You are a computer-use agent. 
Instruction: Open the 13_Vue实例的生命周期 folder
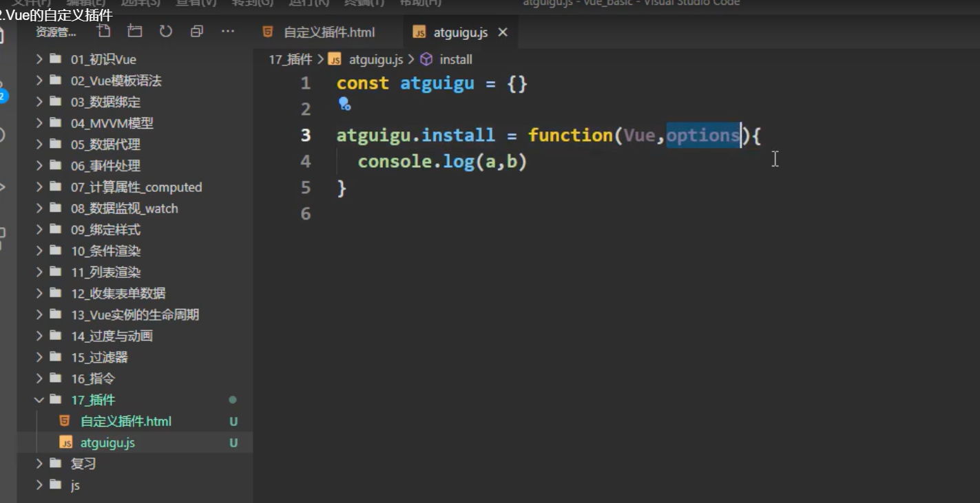tap(135, 315)
